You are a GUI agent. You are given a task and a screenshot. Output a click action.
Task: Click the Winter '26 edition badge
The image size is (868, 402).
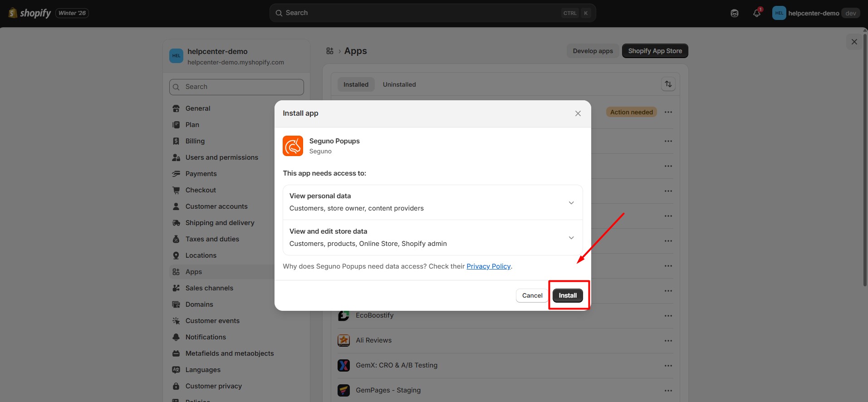(72, 13)
